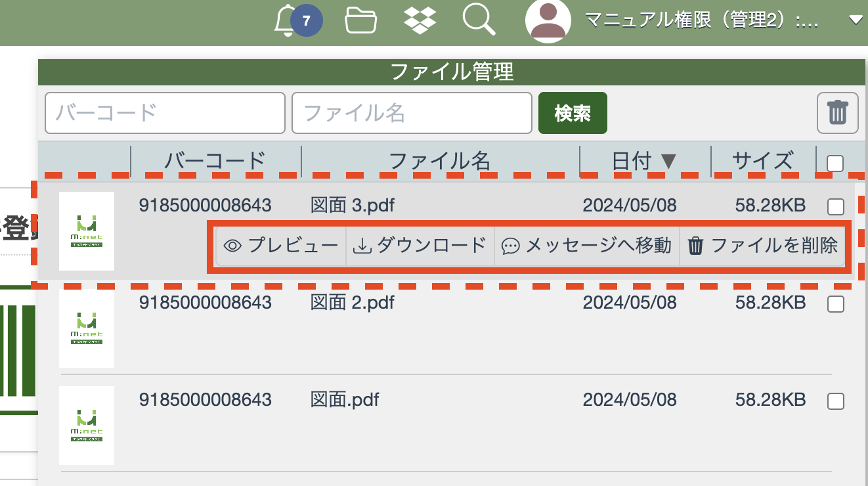The image size is (868, 486).
Task: Open the thumbnail of 図面 2.pdf
Action: click(x=87, y=328)
